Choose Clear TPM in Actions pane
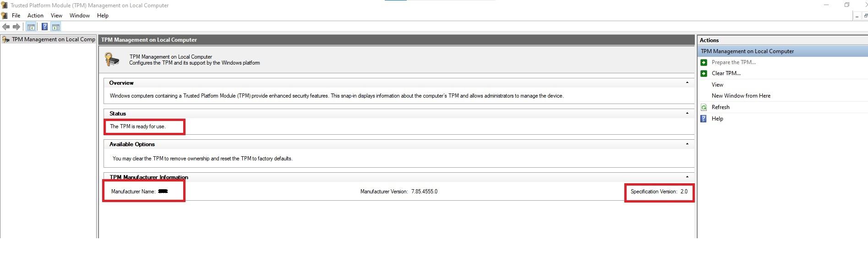 pyautogui.click(x=726, y=73)
